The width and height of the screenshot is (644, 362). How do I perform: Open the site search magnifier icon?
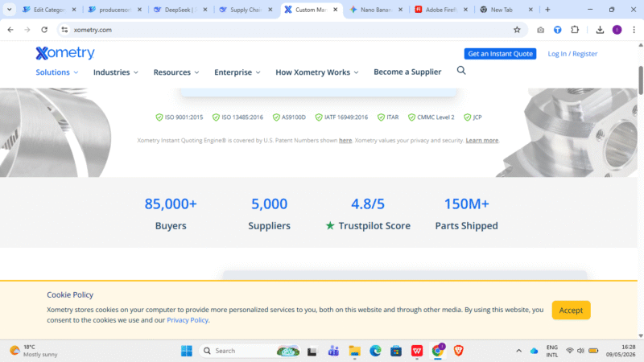(461, 71)
